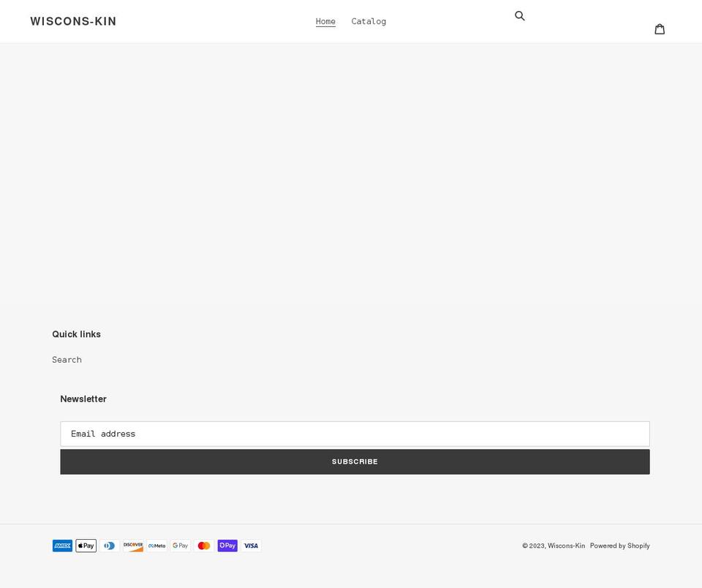Screen dimensions: 702x588
Task: Click the Wiscons-Kin copyright link in footer
Action: tap(566, 546)
